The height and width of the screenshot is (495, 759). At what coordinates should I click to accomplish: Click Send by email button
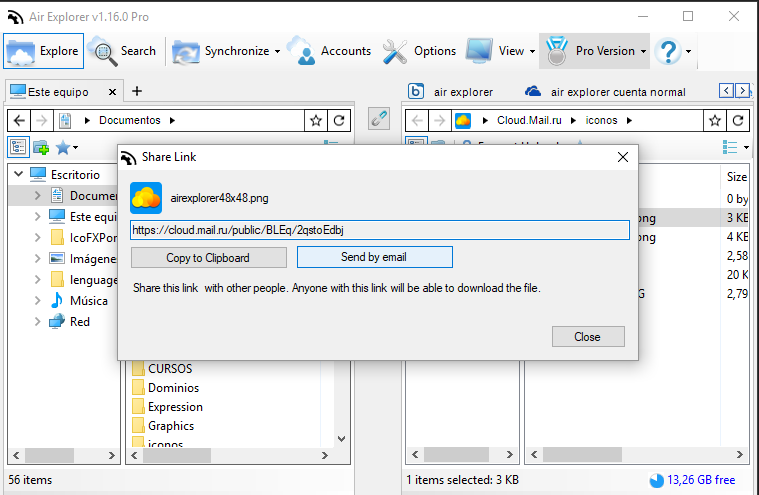[375, 257]
